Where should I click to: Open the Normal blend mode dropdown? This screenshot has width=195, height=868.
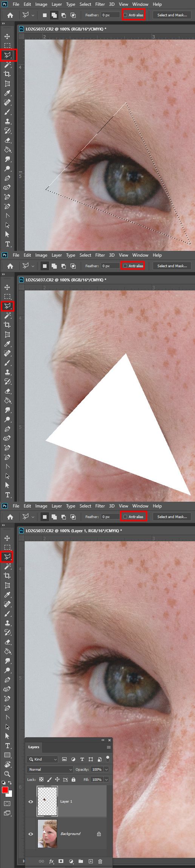pyautogui.click(x=50, y=769)
